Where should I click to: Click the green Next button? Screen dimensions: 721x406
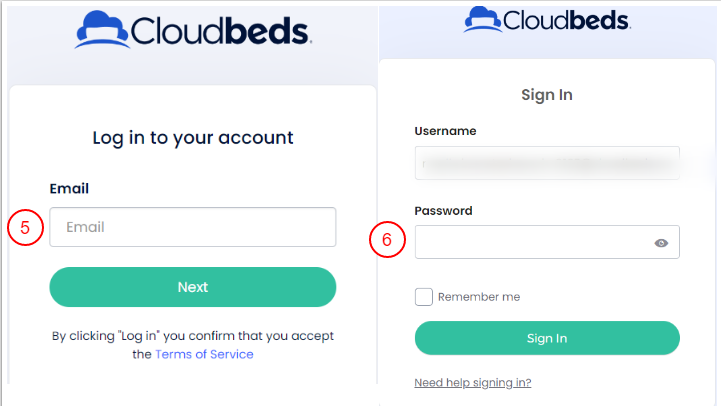tap(193, 287)
